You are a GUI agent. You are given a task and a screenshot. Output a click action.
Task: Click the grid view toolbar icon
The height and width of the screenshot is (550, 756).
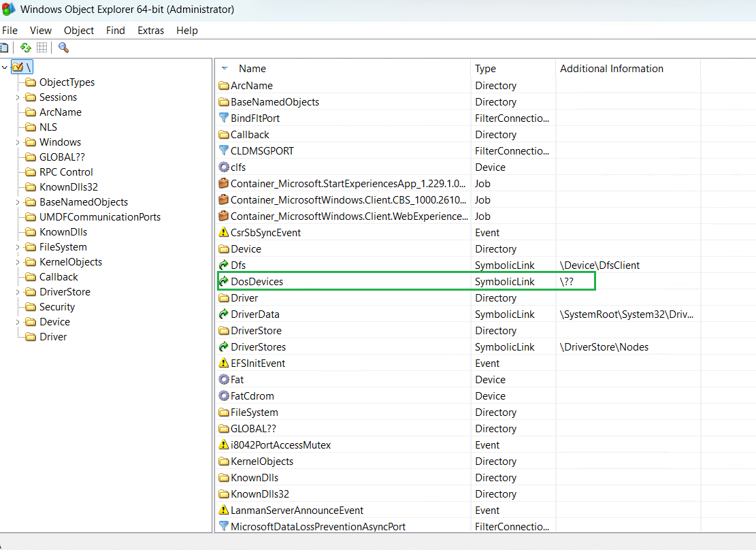point(42,48)
